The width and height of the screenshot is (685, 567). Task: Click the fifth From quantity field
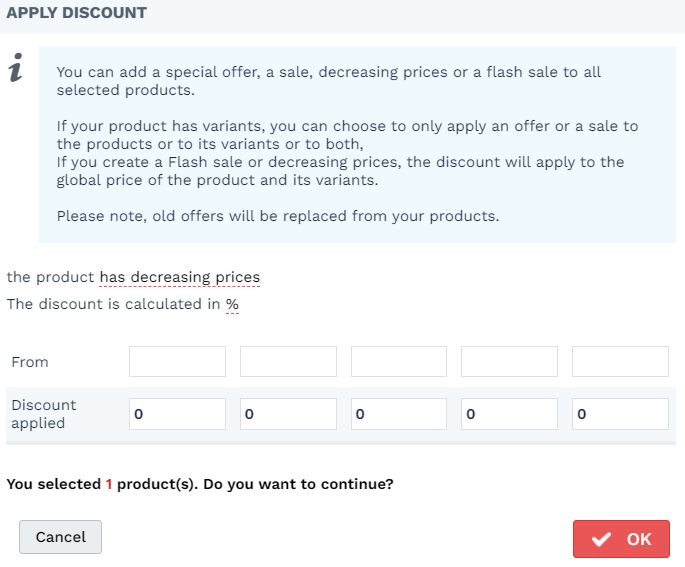pyautogui.click(x=620, y=361)
